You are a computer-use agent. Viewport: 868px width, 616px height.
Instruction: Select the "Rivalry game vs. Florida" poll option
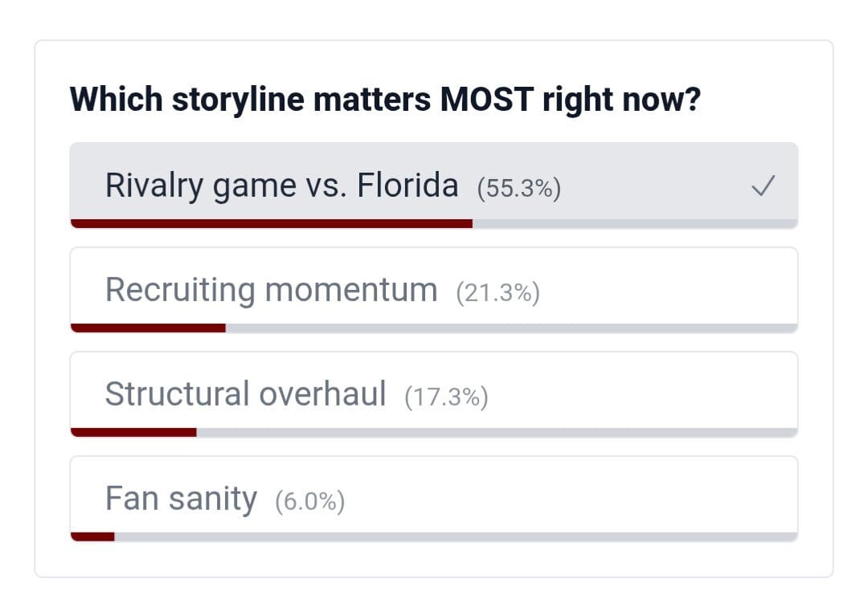point(281,186)
